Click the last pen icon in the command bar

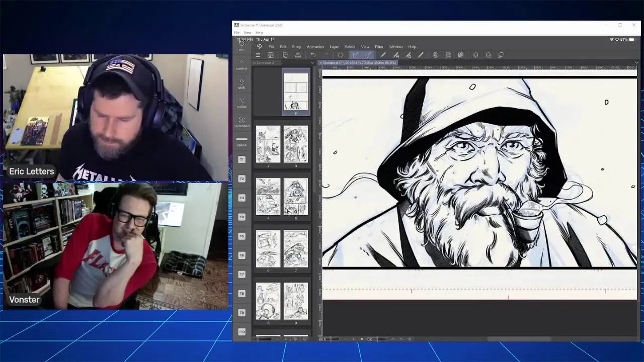421,55
